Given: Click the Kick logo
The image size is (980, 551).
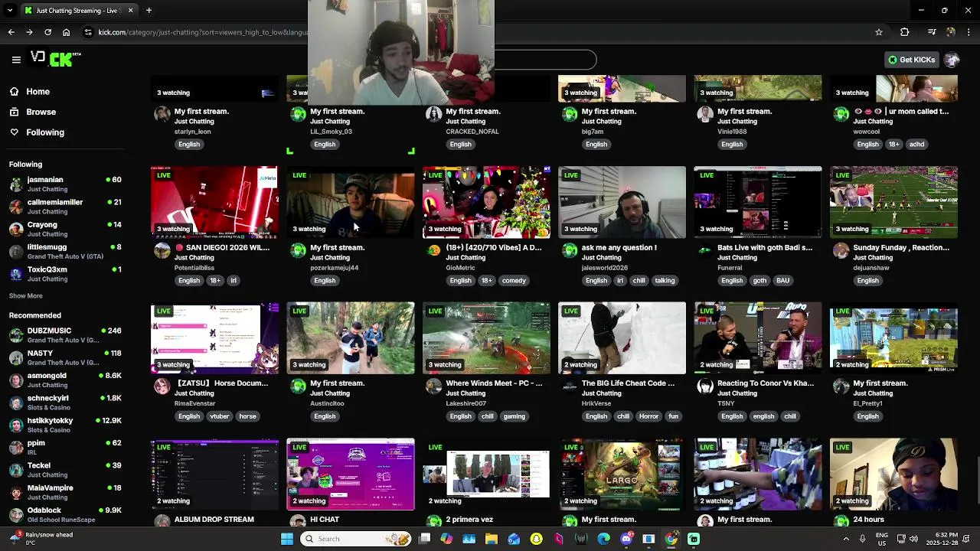Looking at the screenshot, I should 55,59.
